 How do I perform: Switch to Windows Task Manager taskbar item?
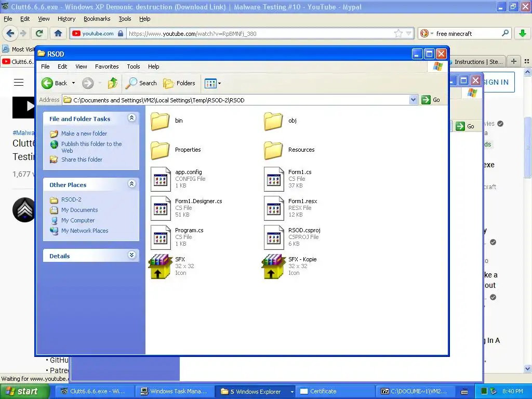pyautogui.click(x=174, y=392)
